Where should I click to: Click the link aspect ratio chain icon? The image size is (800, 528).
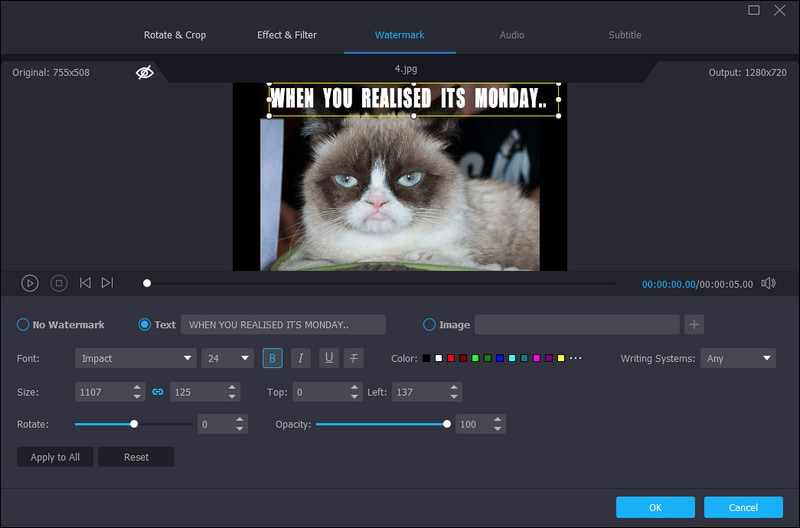[x=157, y=392]
